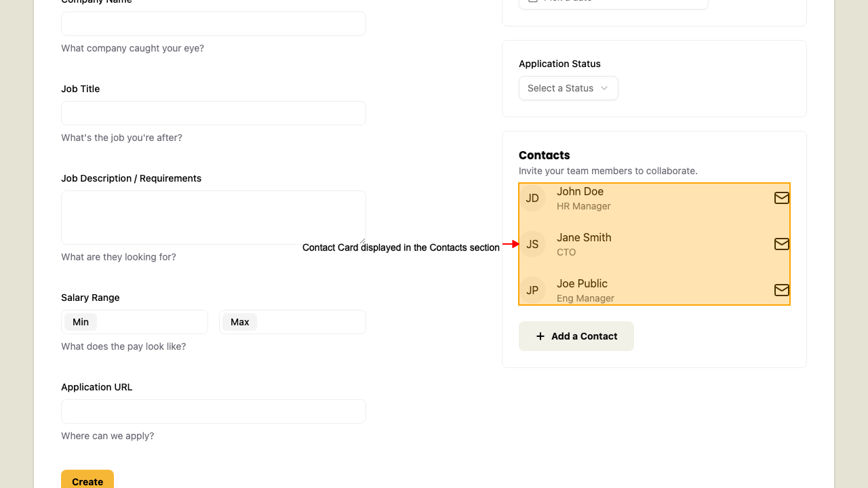Click the email icon next to Joe Public
Screen dimensions: 868x488
pyautogui.click(x=781, y=289)
